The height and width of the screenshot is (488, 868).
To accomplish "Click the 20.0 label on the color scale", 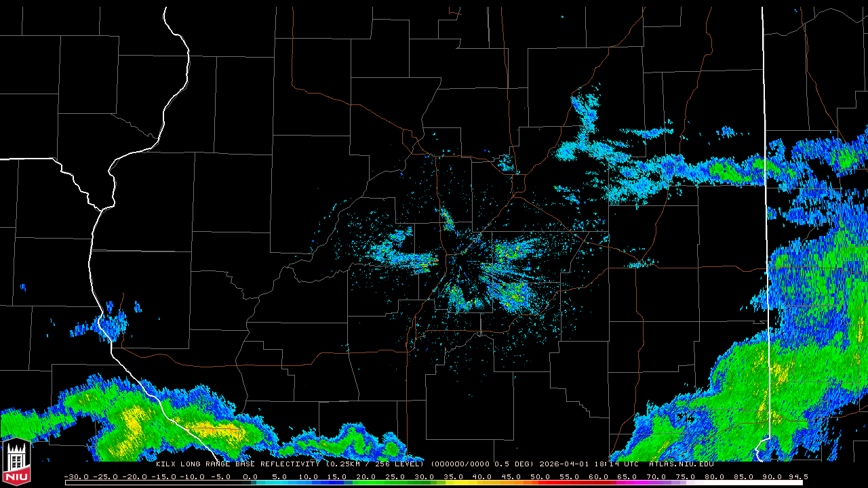I will pyautogui.click(x=366, y=477).
